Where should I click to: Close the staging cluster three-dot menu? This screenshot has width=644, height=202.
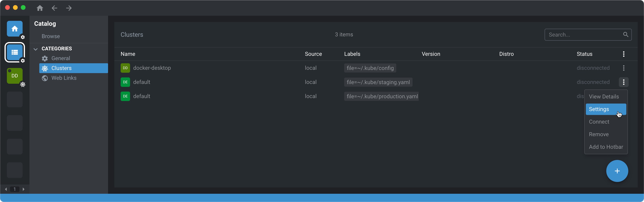624,82
